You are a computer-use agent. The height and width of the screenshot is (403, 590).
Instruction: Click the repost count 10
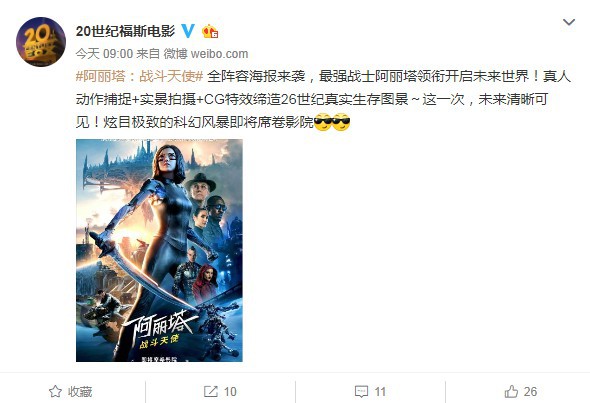pos(230,392)
